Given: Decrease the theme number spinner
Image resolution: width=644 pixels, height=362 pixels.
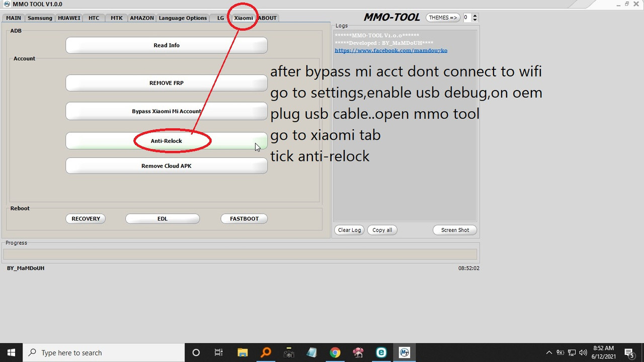Looking at the screenshot, I should coord(475,20).
